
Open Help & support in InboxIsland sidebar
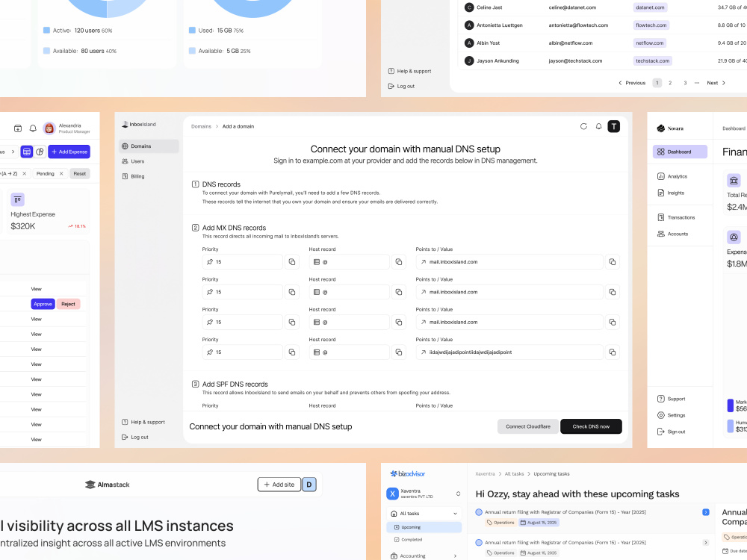click(143, 423)
